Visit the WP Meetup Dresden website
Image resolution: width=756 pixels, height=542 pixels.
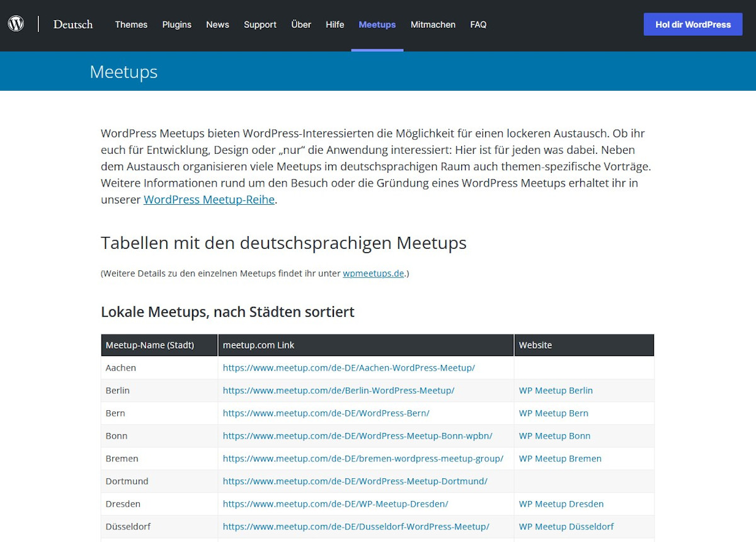(561, 504)
